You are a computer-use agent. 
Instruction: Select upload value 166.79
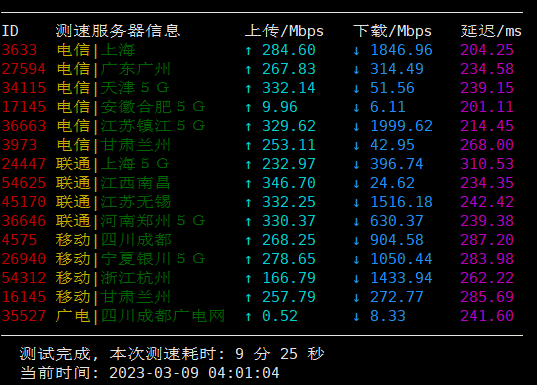tap(289, 278)
